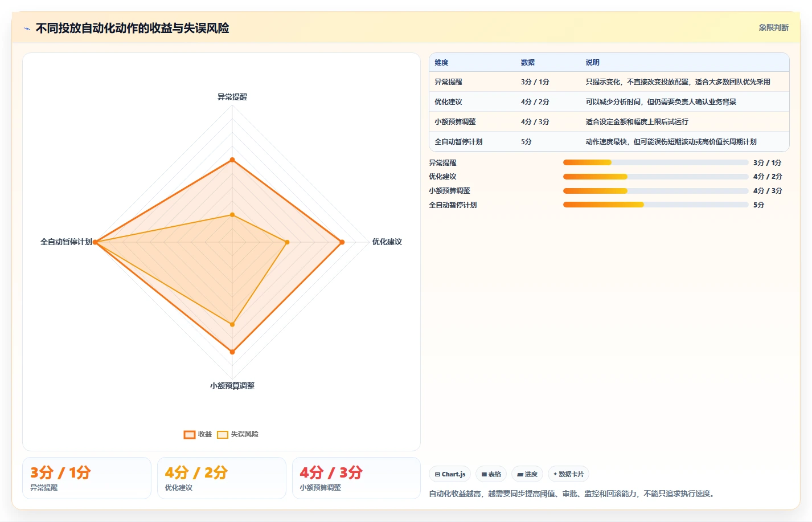The image size is (812, 522).
Task: Click the 进度 chip
Action: pos(527,474)
